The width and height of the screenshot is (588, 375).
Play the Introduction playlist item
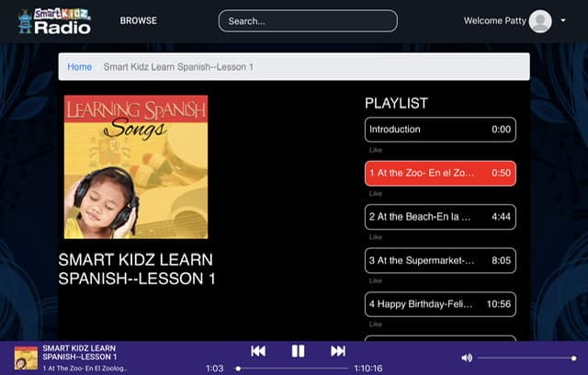coord(440,130)
